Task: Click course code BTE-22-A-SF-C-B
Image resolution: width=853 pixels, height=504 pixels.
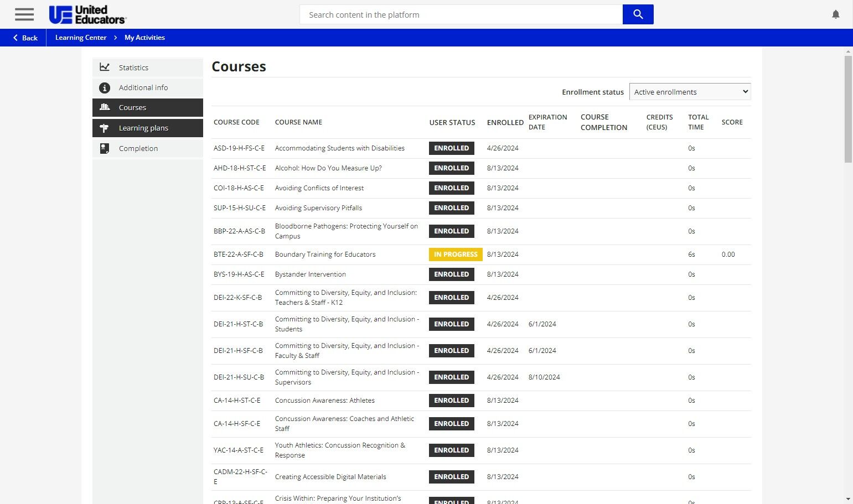Action: (x=239, y=254)
